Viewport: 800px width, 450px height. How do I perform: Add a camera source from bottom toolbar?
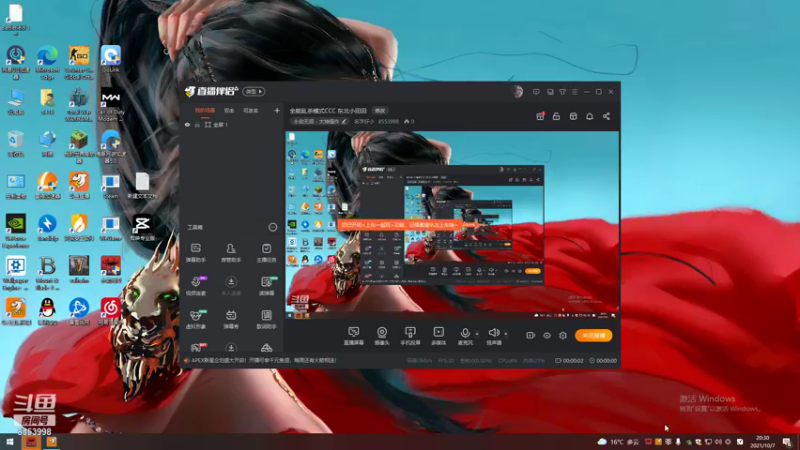[382, 336]
